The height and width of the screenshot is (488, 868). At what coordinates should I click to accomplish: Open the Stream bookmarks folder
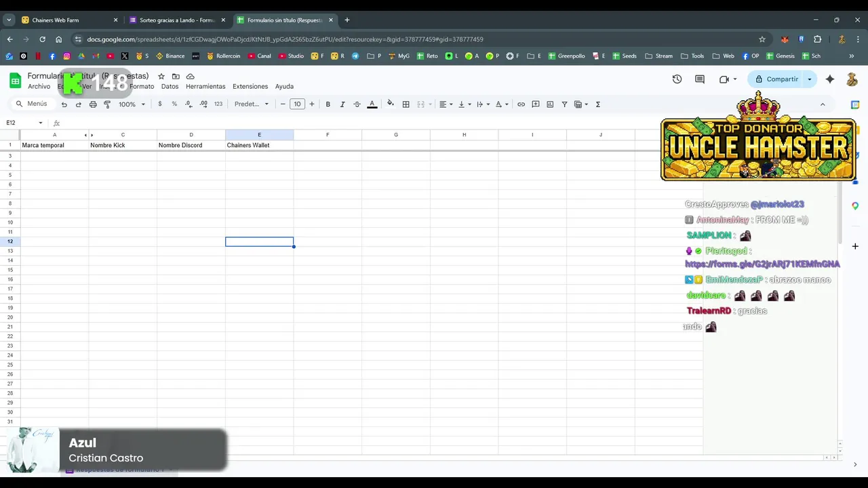[659, 56]
